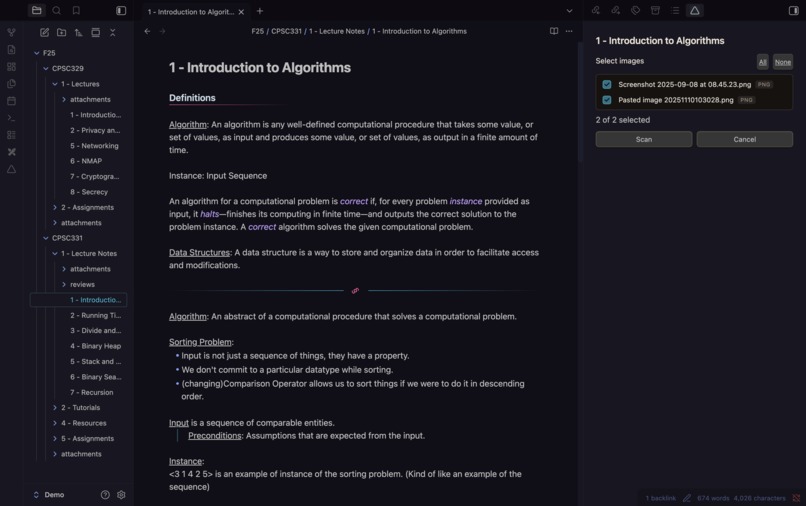Click the triangle ribbon icon in left bar
Screen dimensions: 806x506
pos(11,169)
